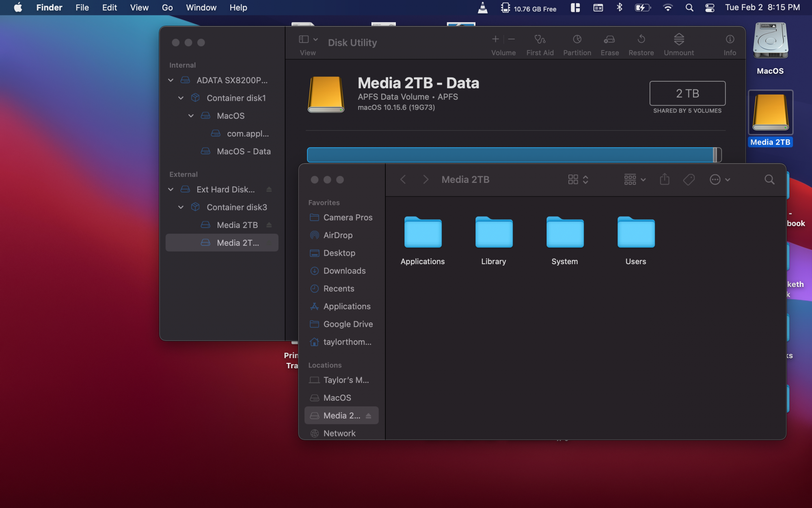
Task: Open Partition tool in Disk Utility
Action: coord(577,45)
